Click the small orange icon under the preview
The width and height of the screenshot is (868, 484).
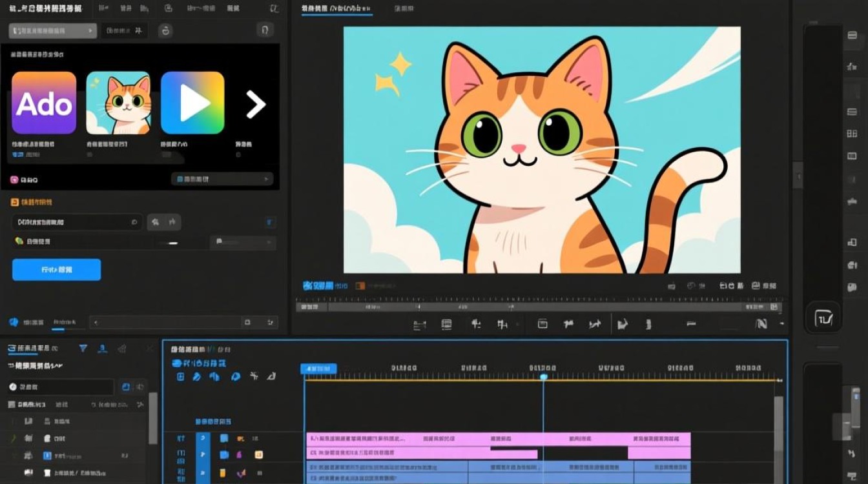pos(360,285)
